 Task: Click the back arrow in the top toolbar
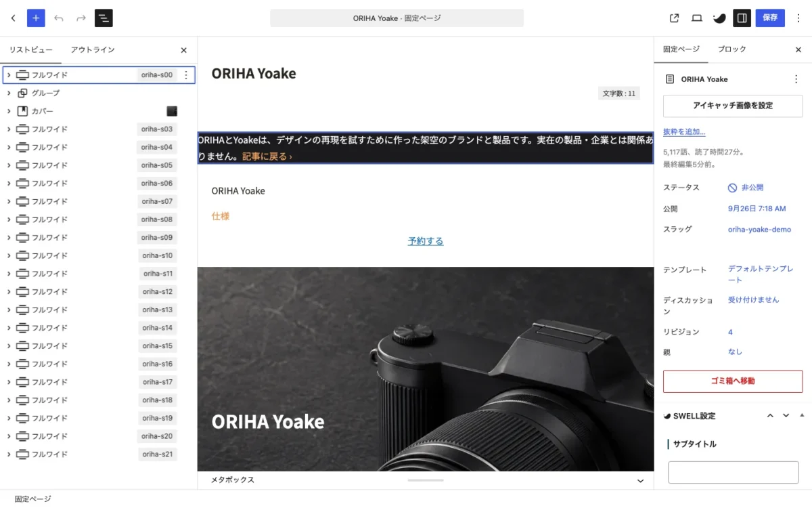point(13,18)
